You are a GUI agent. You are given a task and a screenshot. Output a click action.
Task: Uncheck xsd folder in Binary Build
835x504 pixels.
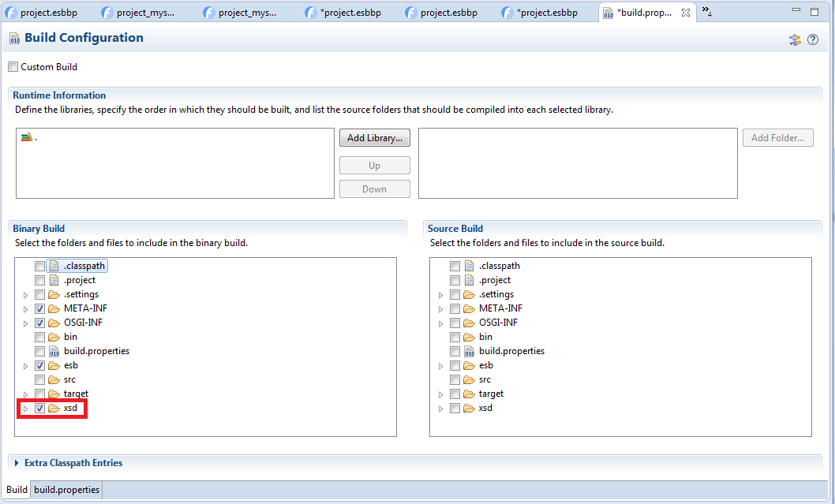pos(39,408)
